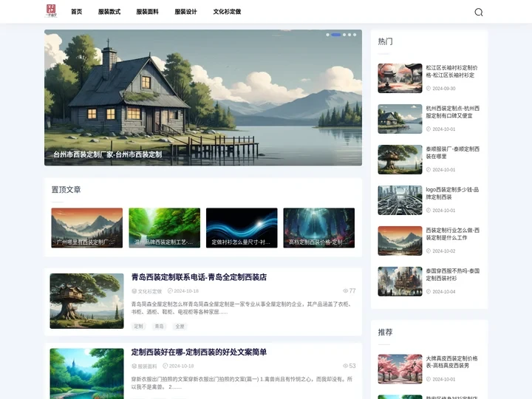
Task: Open article 青岛西装定制联系电话-青岛全定制西装店
Action: [x=199, y=277]
